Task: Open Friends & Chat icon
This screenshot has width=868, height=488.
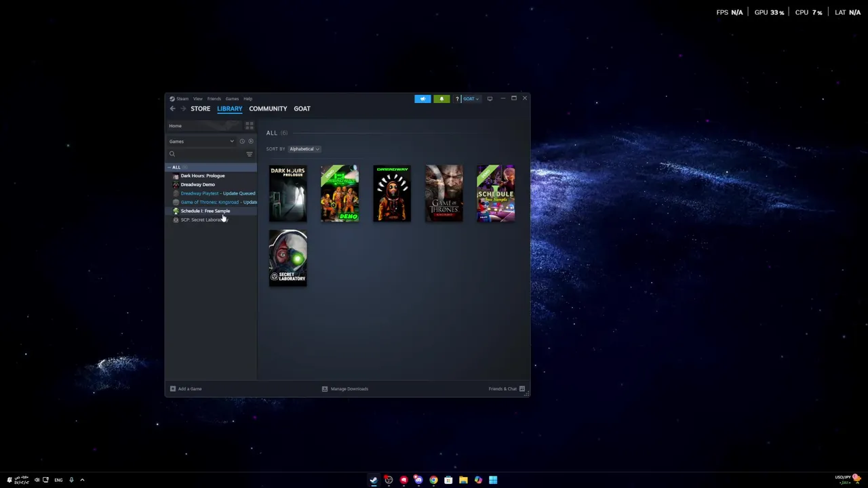Action: pyautogui.click(x=521, y=389)
